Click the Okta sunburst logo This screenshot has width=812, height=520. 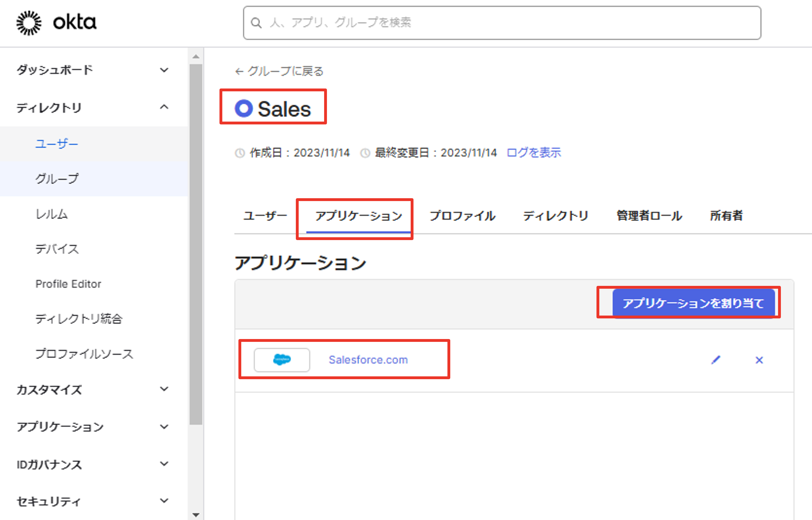point(29,23)
